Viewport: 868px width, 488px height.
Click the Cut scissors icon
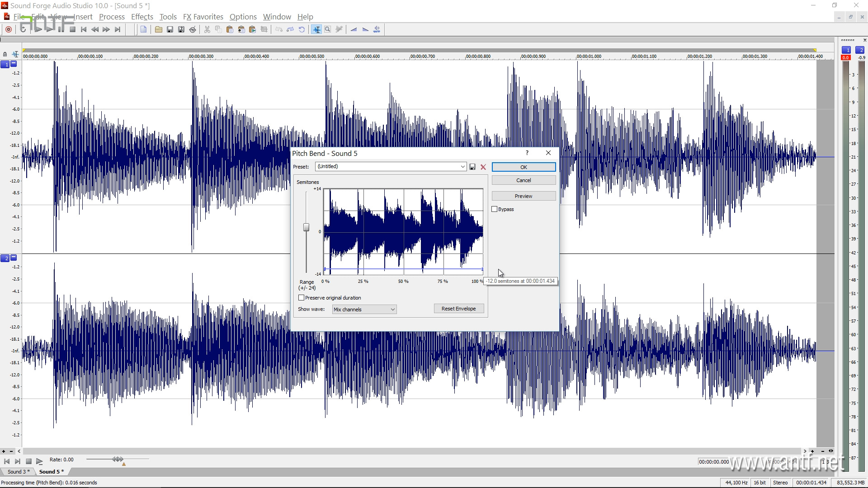point(207,29)
